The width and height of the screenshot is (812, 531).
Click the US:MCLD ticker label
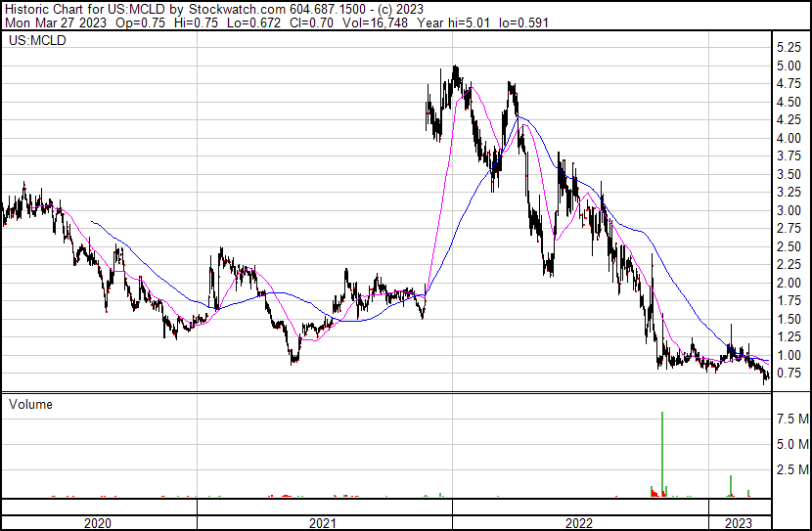[x=34, y=42]
